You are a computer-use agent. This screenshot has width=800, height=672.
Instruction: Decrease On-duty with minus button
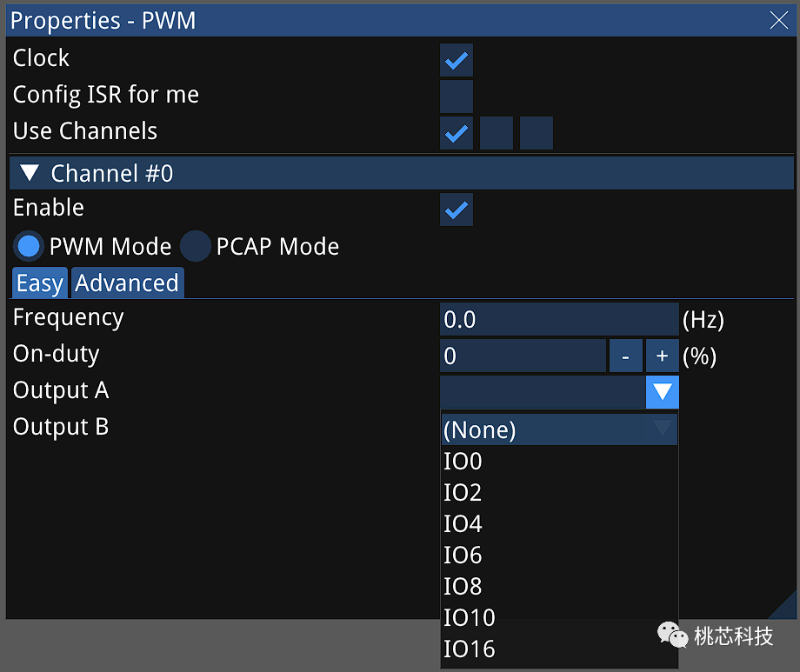click(x=625, y=356)
